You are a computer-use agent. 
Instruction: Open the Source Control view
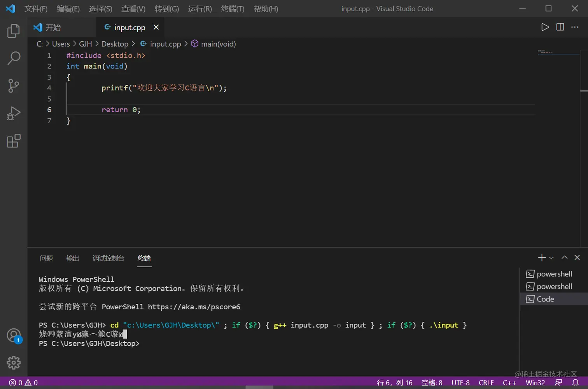click(x=14, y=86)
